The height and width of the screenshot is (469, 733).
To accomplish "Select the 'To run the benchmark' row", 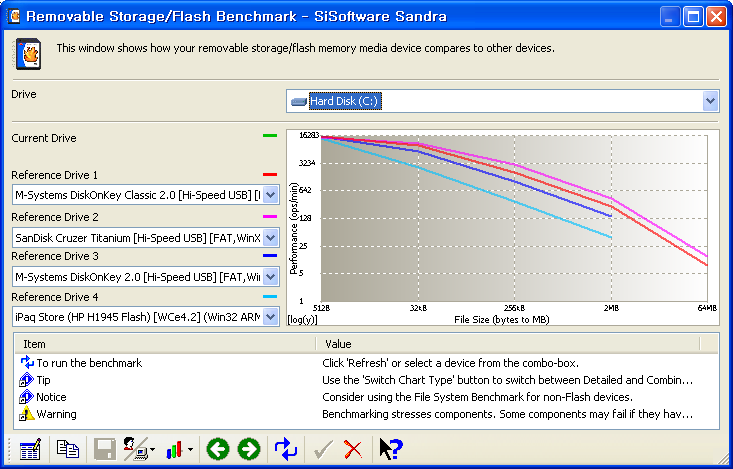I will click(x=366, y=363).
